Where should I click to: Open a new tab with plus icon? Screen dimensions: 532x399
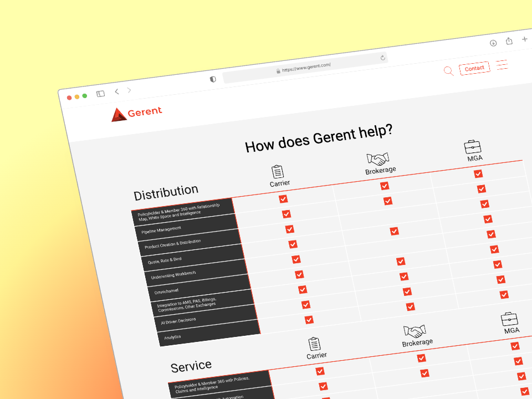525,39
